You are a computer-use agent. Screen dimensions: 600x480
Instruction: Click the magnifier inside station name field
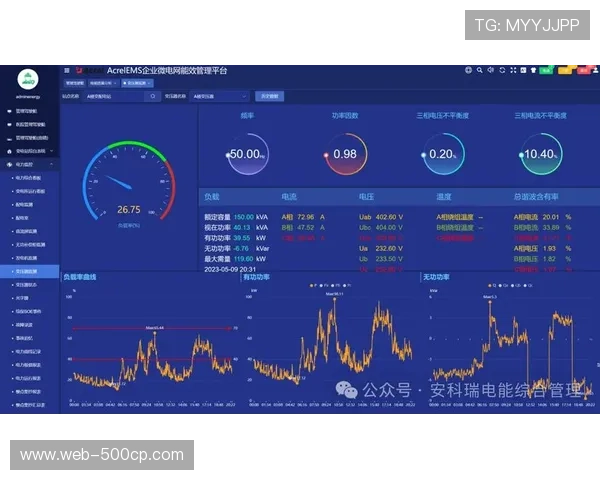(153, 97)
